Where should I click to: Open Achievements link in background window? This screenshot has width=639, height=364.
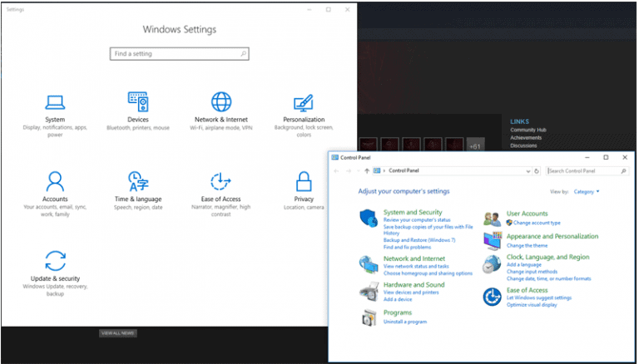coord(526,138)
